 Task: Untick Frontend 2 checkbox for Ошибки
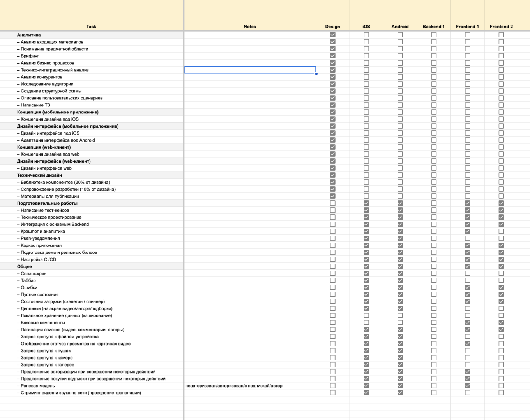coord(501,287)
